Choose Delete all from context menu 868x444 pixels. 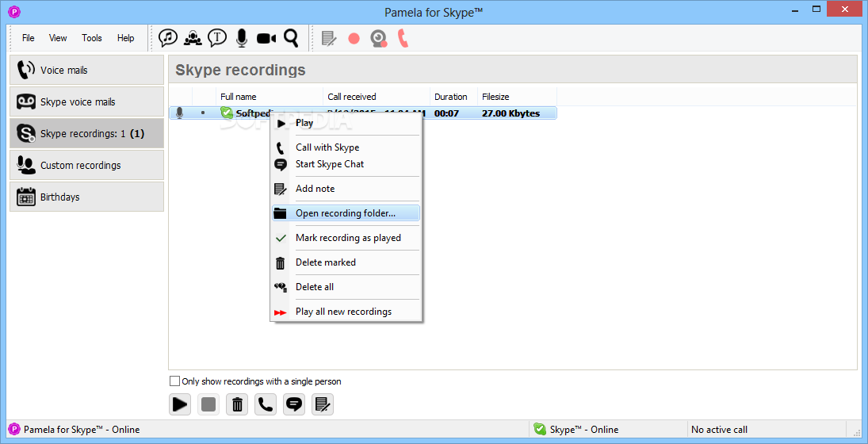coord(346,287)
